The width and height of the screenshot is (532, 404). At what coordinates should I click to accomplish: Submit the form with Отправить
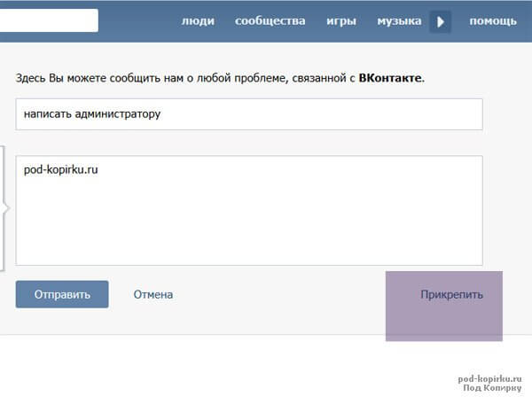click(62, 294)
